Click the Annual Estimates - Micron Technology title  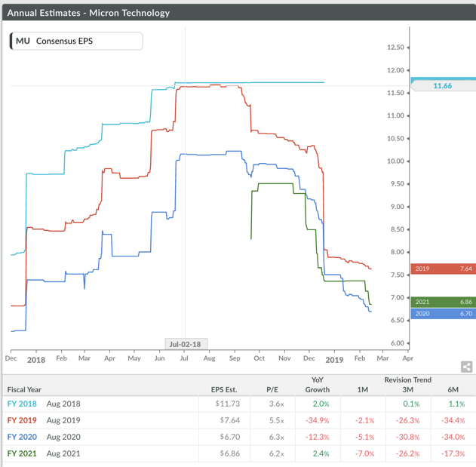[88, 13]
